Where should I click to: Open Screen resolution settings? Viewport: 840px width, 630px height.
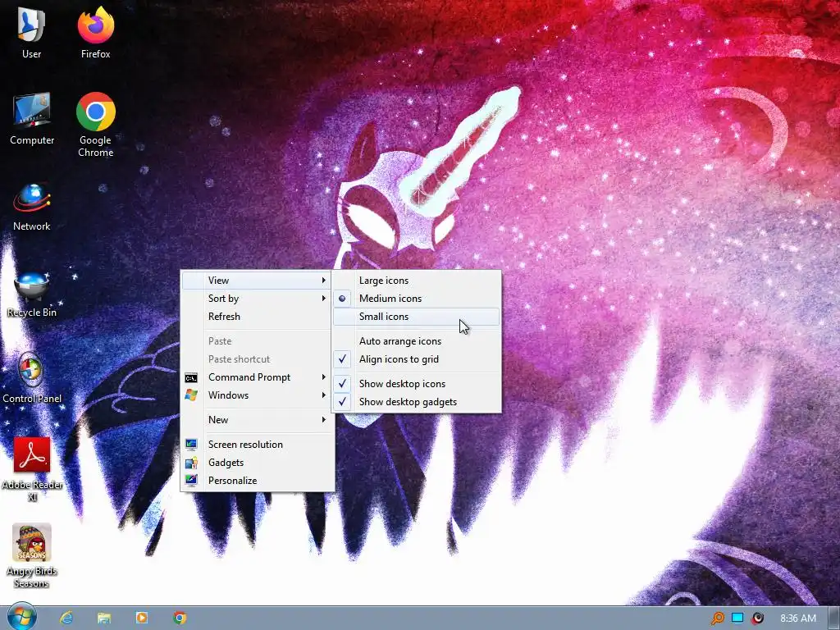[x=257, y=444]
